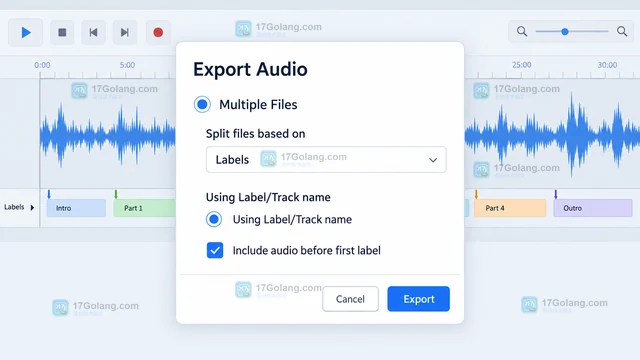Open the Split files based on dropdown
The image size is (640, 360).
[x=326, y=160]
